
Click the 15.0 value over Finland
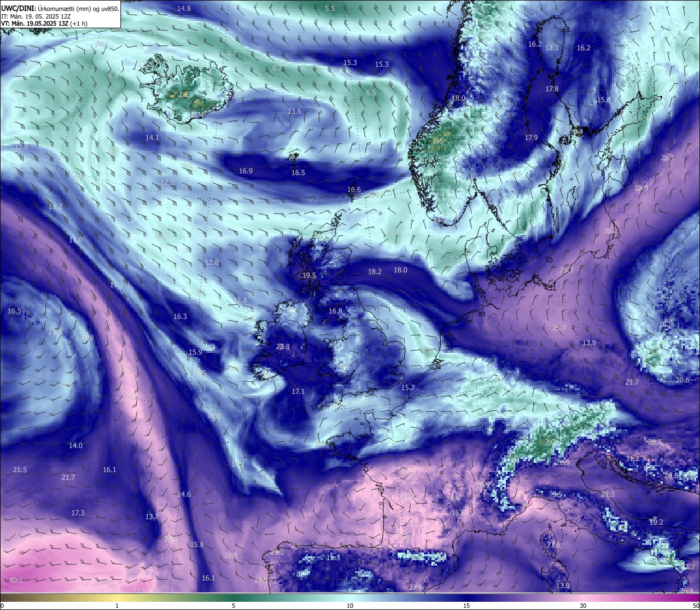(x=604, y=100)
